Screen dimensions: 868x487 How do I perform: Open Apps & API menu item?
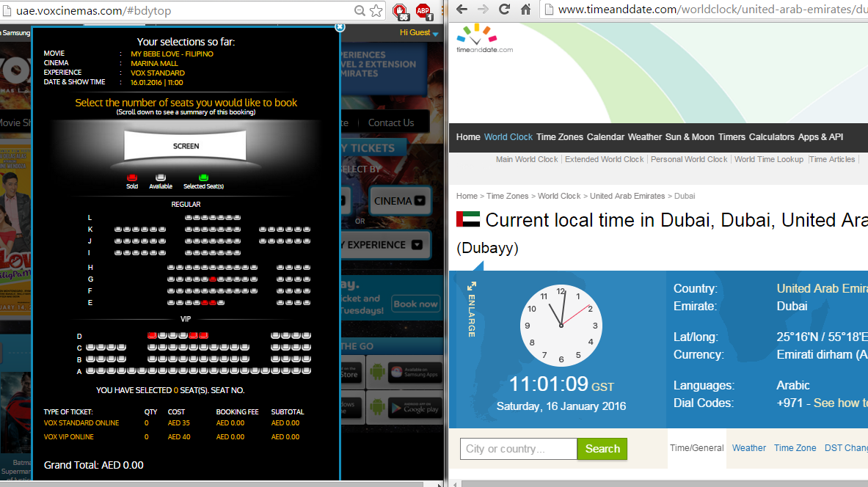pos(820,136)
